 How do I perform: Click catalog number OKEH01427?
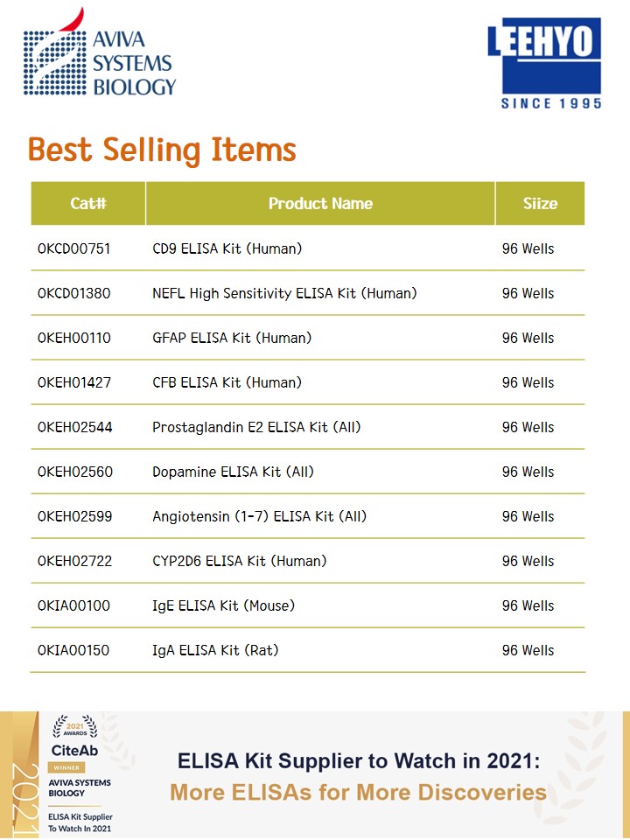74,382
